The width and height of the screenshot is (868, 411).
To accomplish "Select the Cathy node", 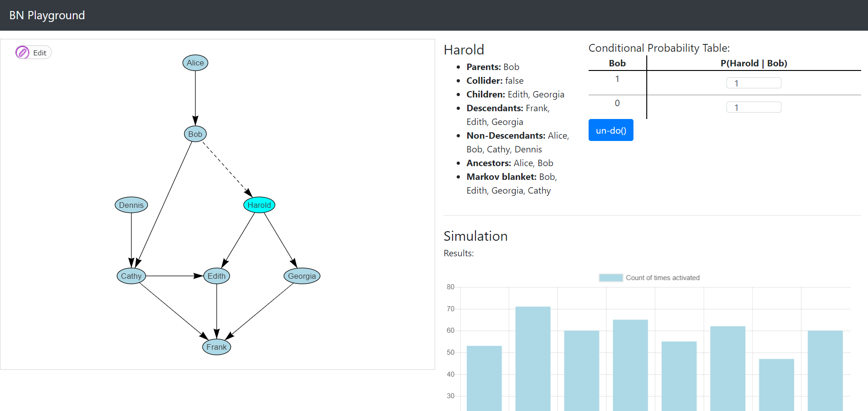I will pyautogui.click(x=131, y=276).
